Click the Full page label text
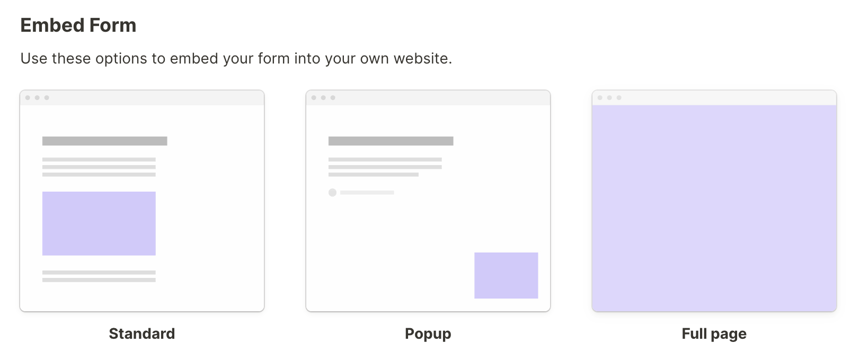The width and height of the screenshot is (868, 361). tap(714, 333)
